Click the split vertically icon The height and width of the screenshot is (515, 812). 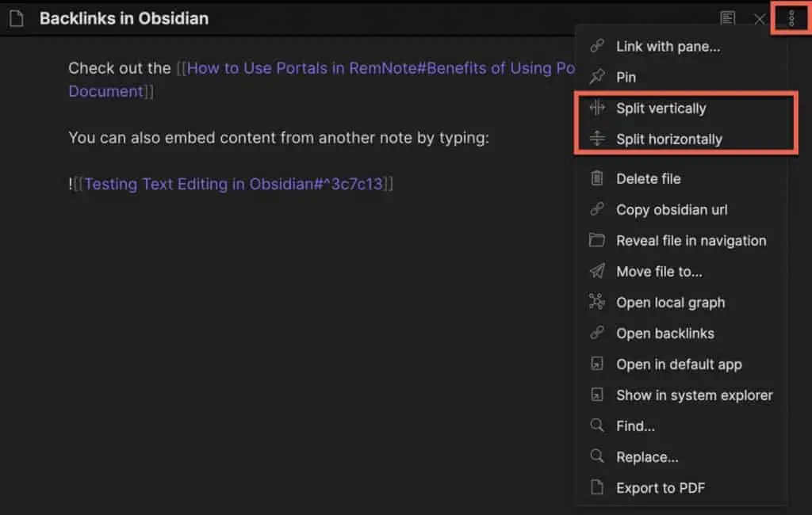(597, 108)
